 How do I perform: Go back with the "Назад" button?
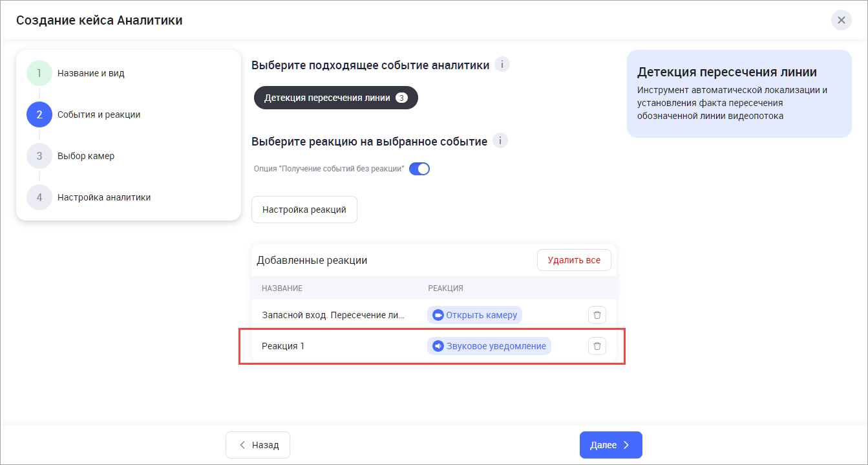pyautogui.click(x=258, y=445)
